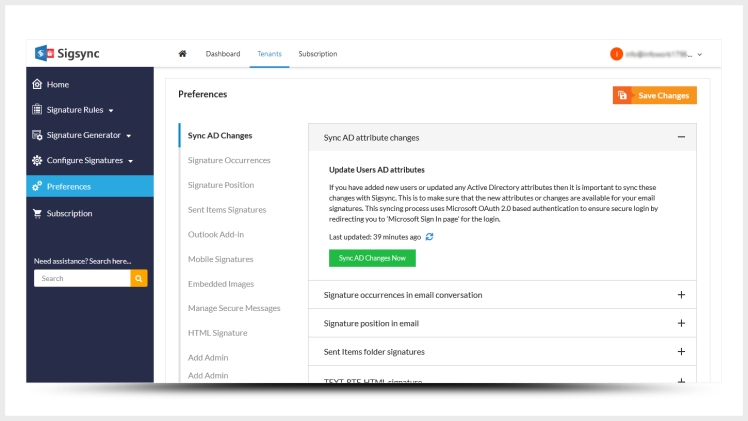This screenshot has height=421, width=748.
Task: Click the refresh icon beside Last updated
Action: pos(430,236)
